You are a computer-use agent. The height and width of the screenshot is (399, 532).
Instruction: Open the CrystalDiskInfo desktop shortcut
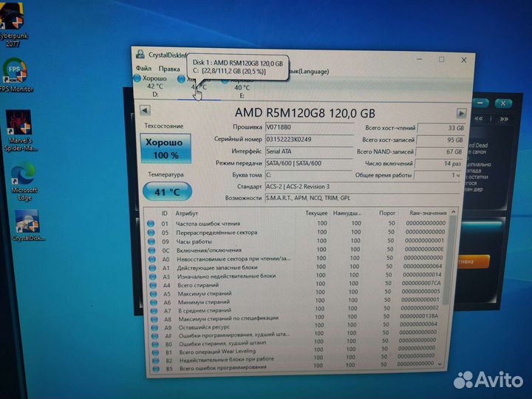pyautogui.click(x=28, y=225)
